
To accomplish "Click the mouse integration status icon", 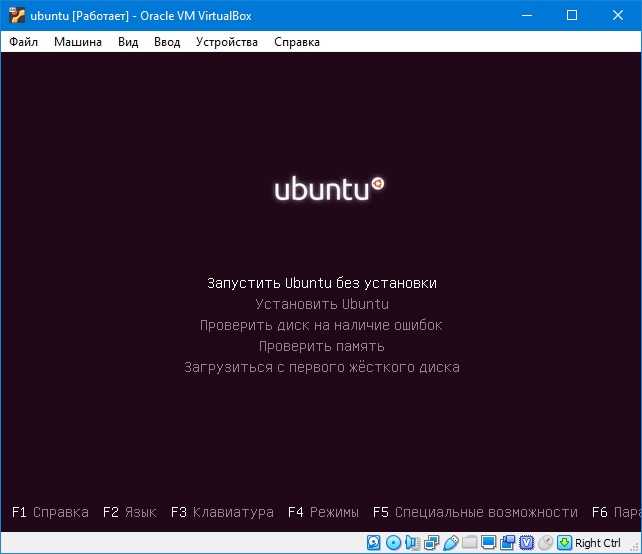I will click(545, 543).
